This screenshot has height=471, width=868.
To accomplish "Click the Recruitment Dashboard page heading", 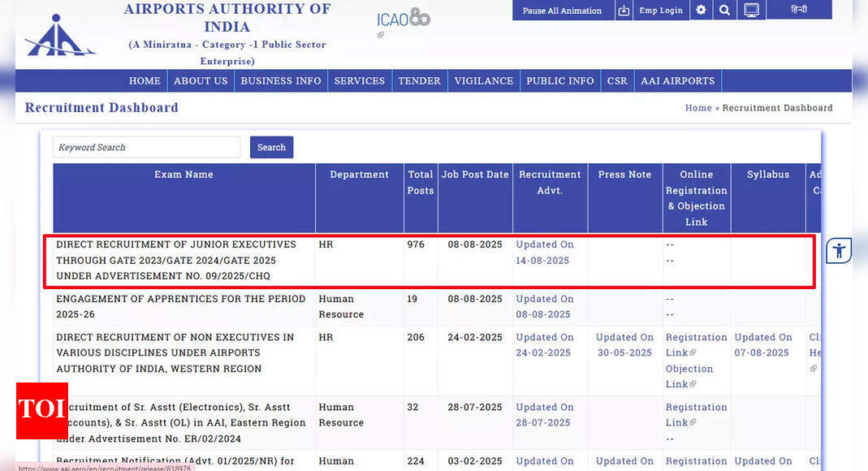I will point(101,107).
